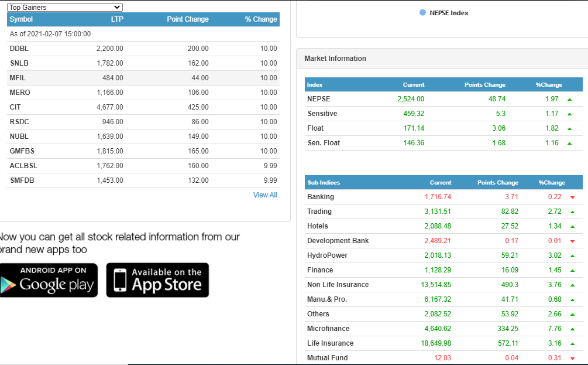Viewport: 588px width, 365px height.
Task: Click the Trading sub-index label
Action: 319,211
